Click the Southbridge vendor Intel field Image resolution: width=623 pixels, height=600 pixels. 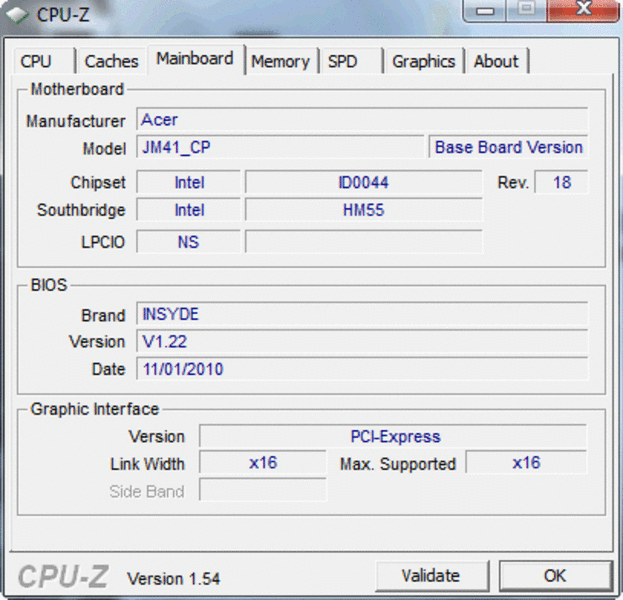tap(189, 210)
